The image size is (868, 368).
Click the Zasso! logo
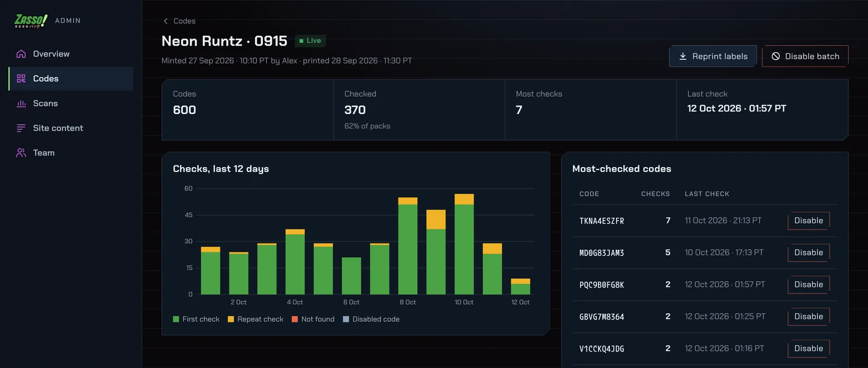click(31, 21)
